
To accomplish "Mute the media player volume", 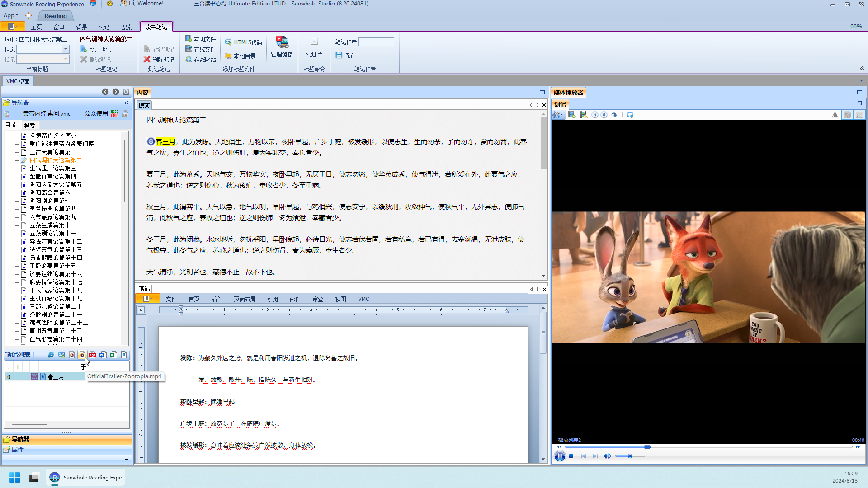I will point(607,456).
